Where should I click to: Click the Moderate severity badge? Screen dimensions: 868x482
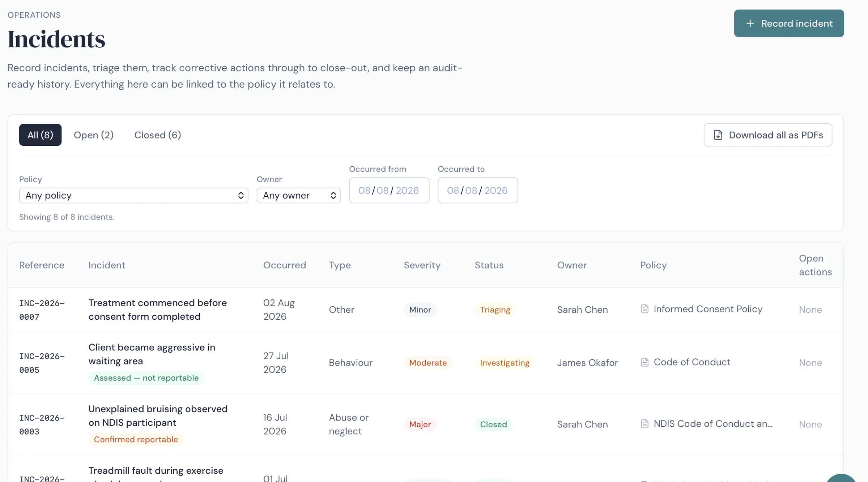click(428, 363)
